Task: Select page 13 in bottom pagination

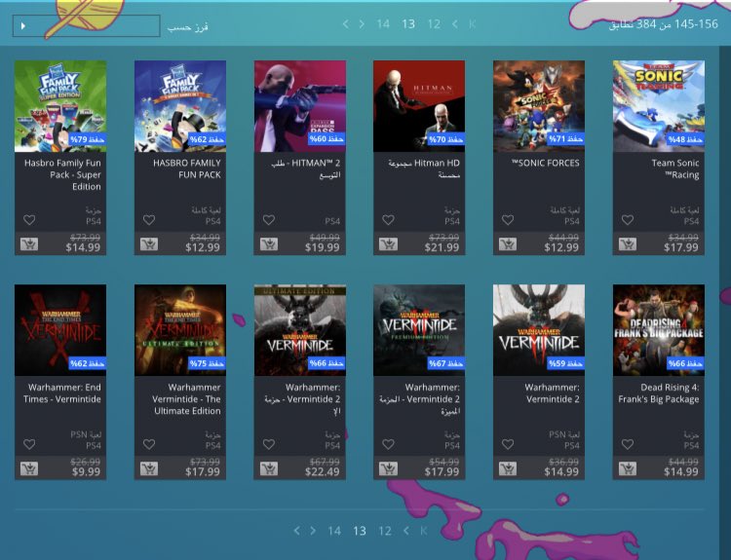Action: 360,531
